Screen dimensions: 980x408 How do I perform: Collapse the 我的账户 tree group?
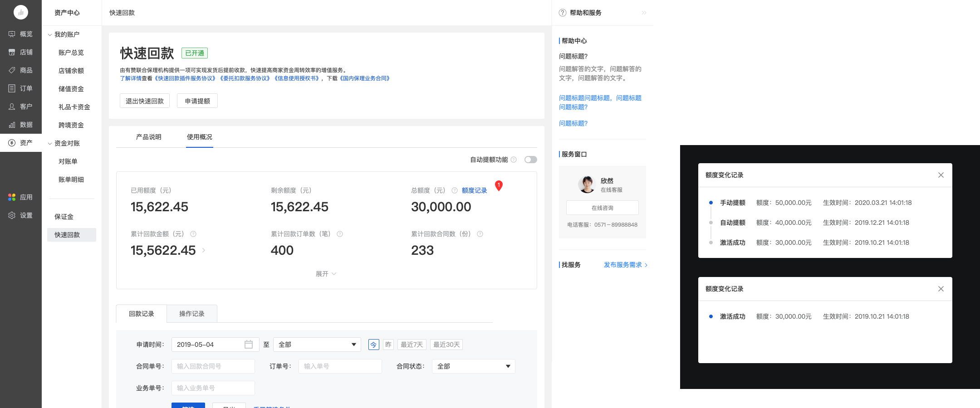pos(50,35)
